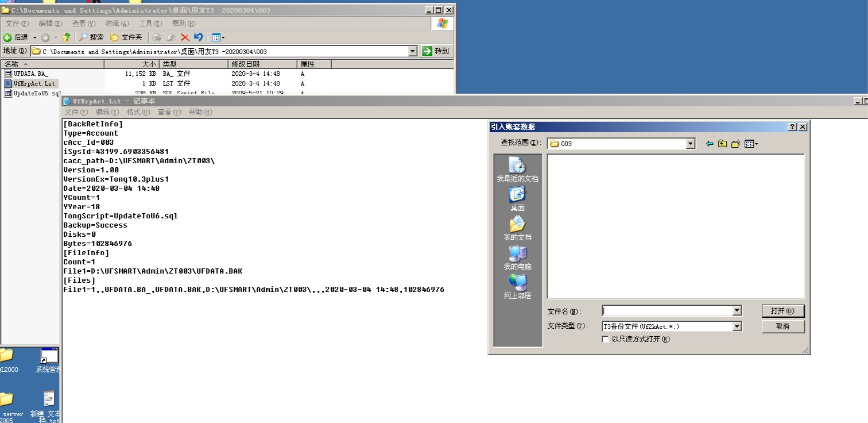Go up one folder level in Explorer toolbar

pyautogui.click(x=67, y=37)
